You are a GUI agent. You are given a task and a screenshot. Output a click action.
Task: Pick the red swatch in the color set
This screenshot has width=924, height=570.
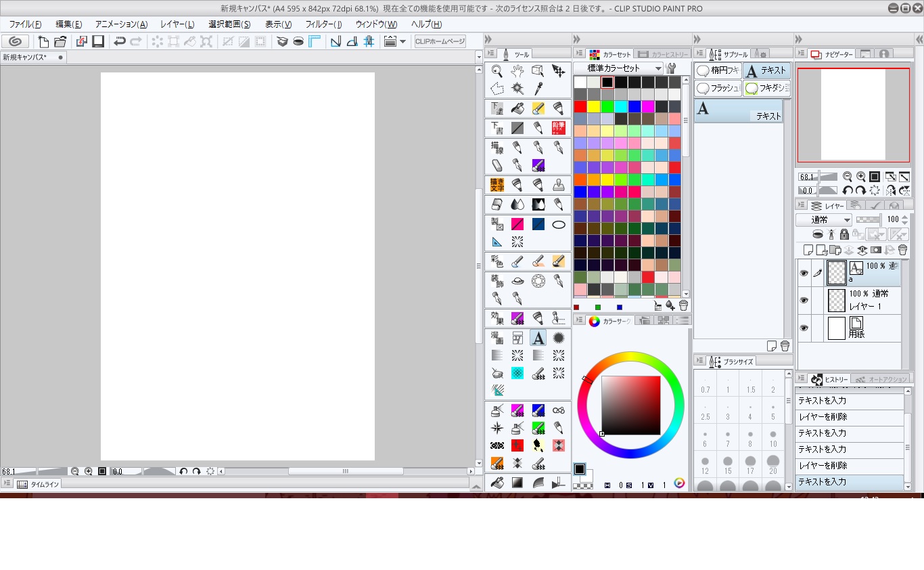[x=580, y=106]
